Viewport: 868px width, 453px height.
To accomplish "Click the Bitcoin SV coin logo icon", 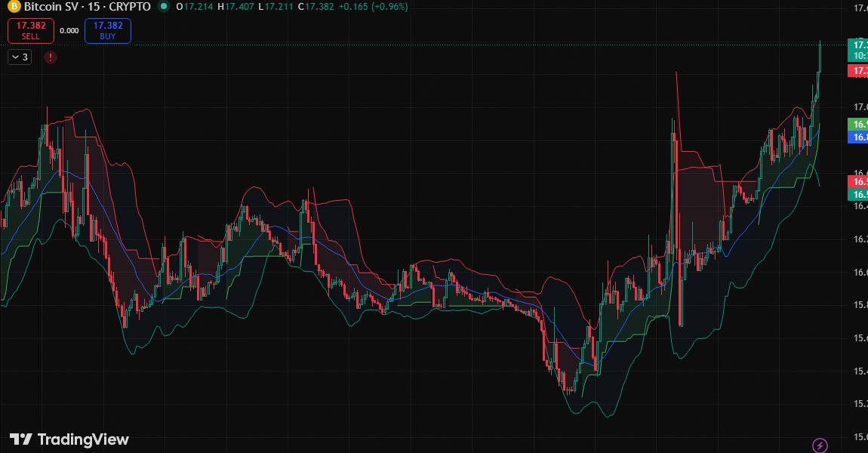I will [12, 7].
